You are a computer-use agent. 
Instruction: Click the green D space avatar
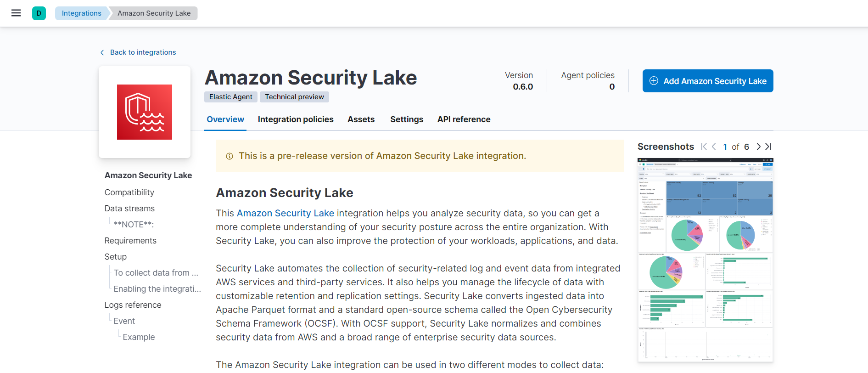click(39, 13)
